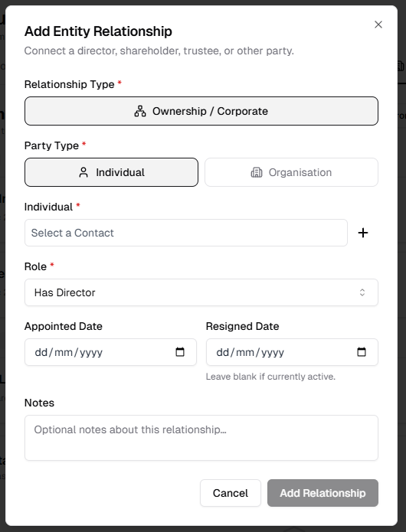The width and height of the screenshot is (406, 532).
Task: Click the Relationship Type label
Action: coord(69,84)
